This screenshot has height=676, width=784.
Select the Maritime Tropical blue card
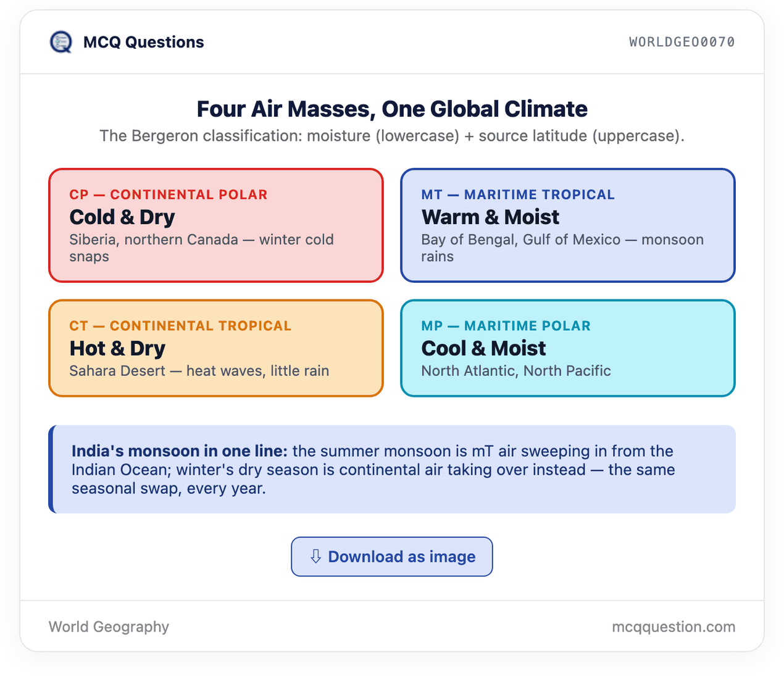(568, 225)
